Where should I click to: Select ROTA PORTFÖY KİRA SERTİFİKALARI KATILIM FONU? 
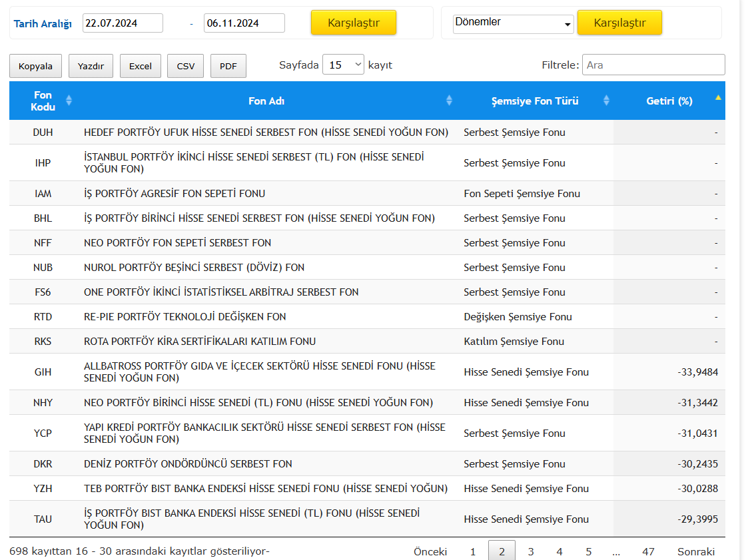point(200,342)
